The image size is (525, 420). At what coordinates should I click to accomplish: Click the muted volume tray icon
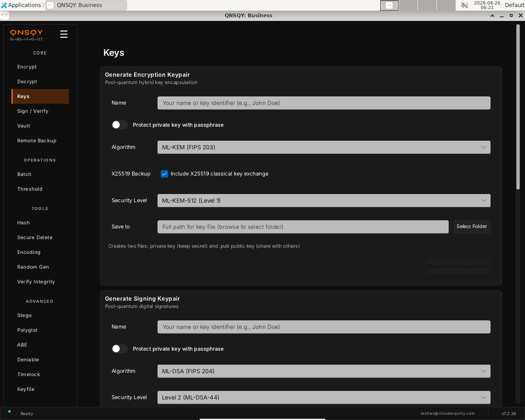pos(464,5)
